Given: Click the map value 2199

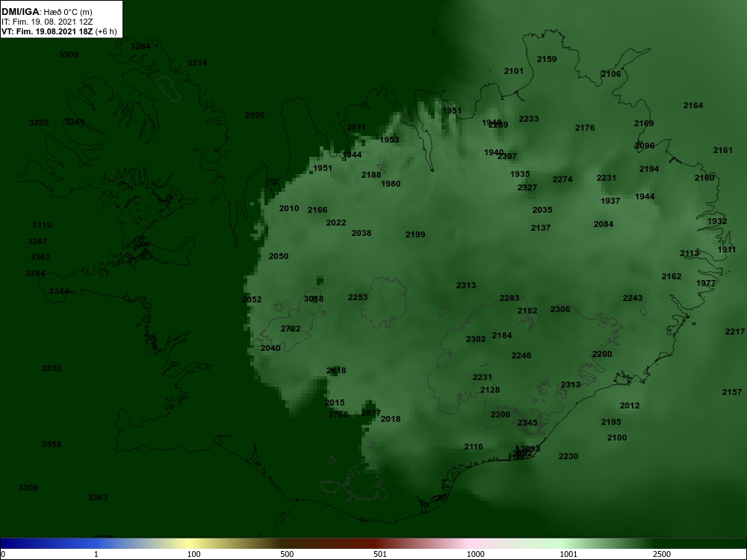Looking at the screenshot, I should pos(415,234).
